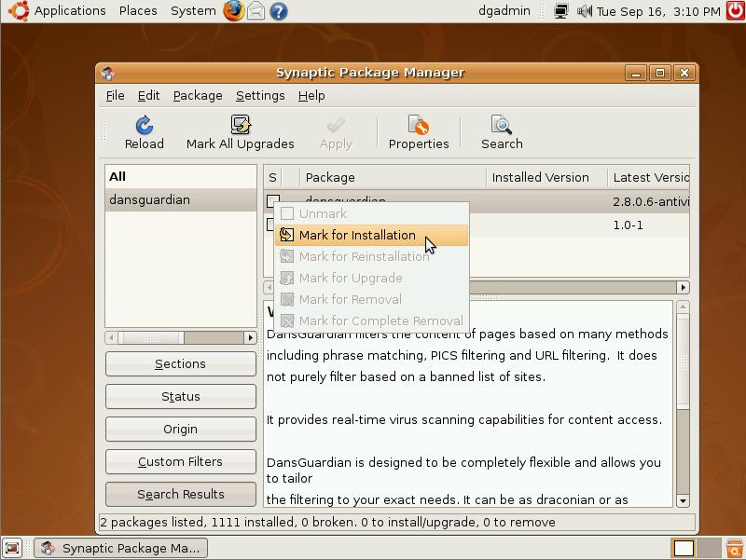The image size is (746, 560).
Task: Toggle status checkbox of dansguardian package row
Action: click(x=272, y=200)
